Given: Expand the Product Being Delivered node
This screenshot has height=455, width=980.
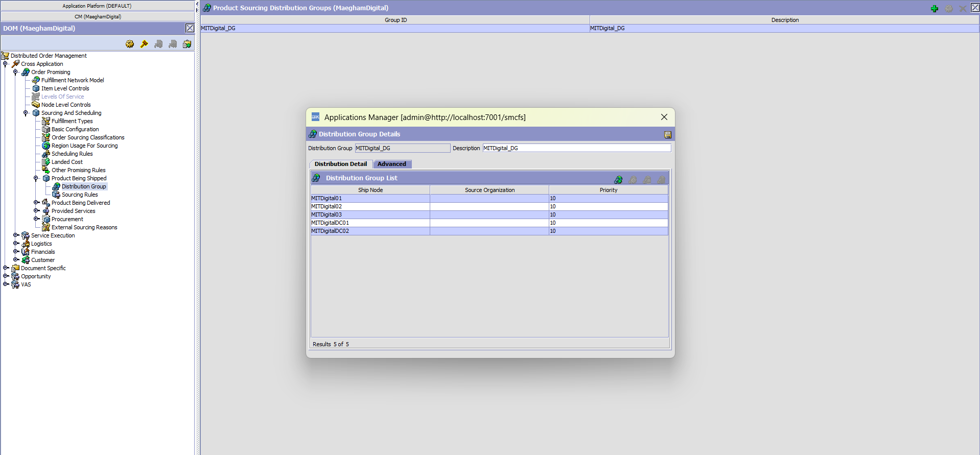Looking at the screenshot, I should (x=36, y=203).
